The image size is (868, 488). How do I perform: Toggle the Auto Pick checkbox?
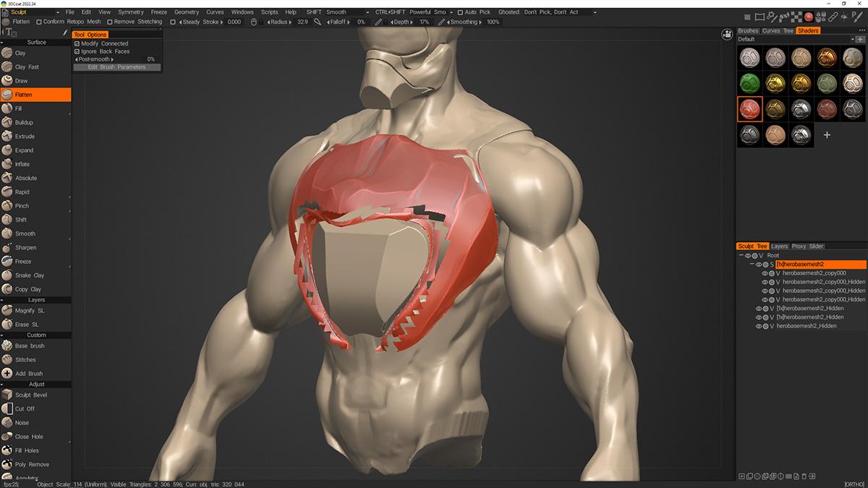(x=460, y=12)
